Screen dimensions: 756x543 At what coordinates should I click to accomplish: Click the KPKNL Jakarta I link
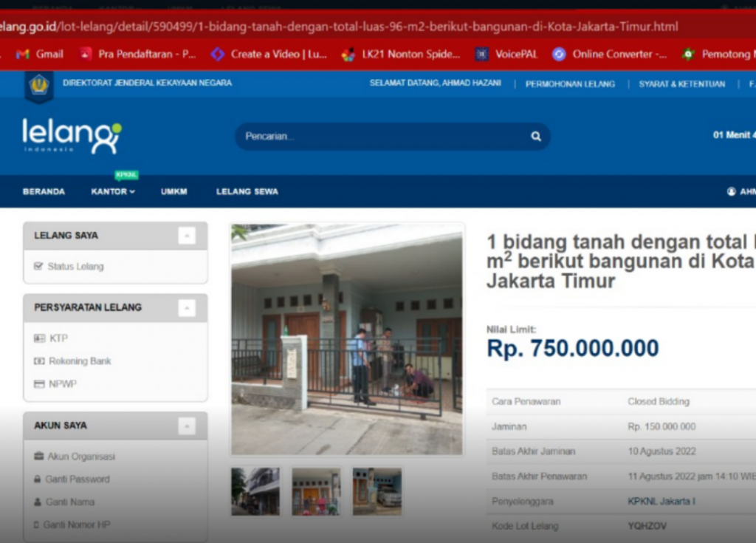(x=661, y=501)
